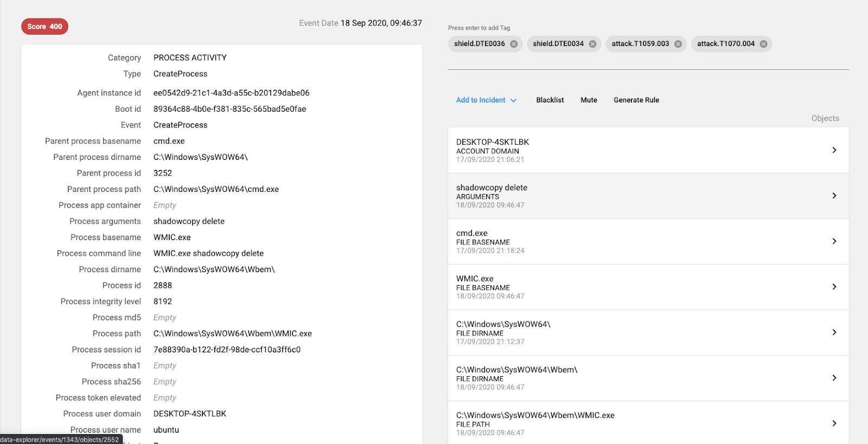Click the Blacklist action

[x=550, y=100]
